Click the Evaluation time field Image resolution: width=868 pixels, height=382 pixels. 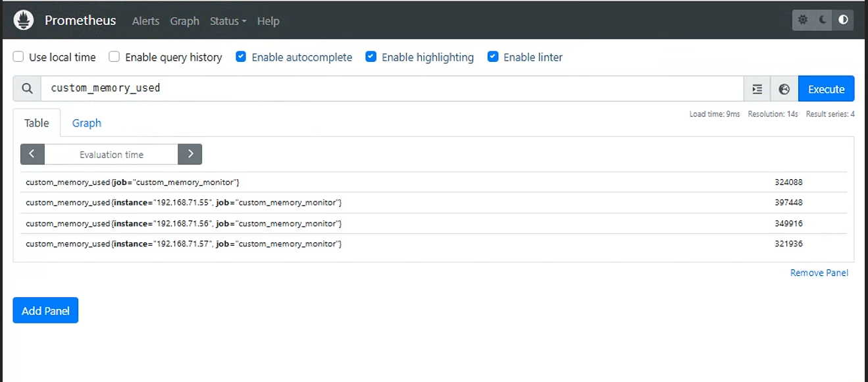tap(111, 154)
